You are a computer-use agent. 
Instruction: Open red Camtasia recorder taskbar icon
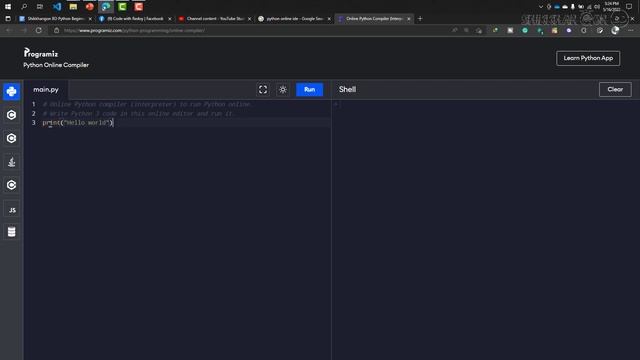138,7
